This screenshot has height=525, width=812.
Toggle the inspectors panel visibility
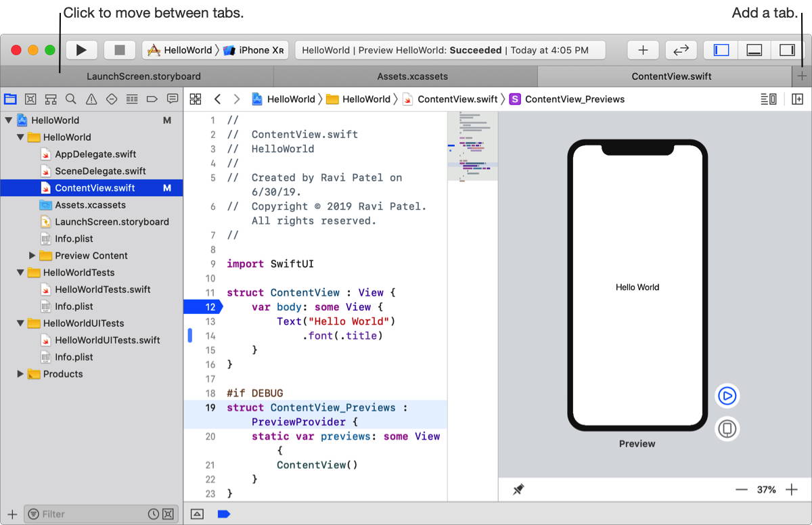pos(786,50)
